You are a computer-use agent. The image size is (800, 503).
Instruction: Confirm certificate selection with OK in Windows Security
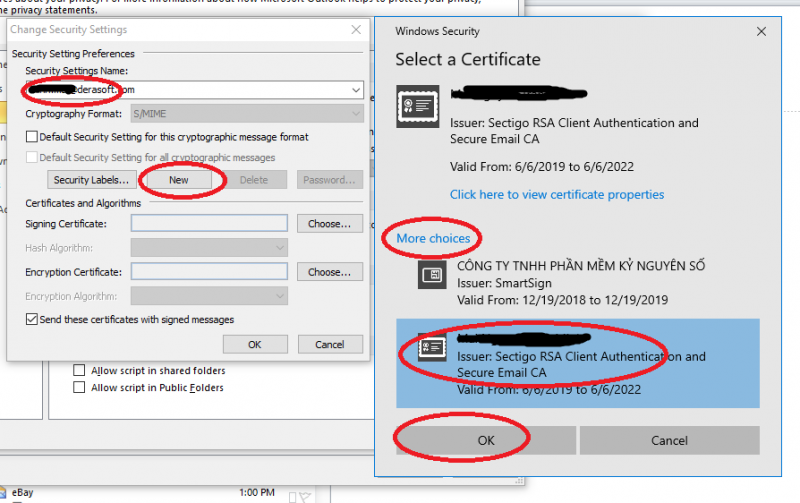(485, 440)
